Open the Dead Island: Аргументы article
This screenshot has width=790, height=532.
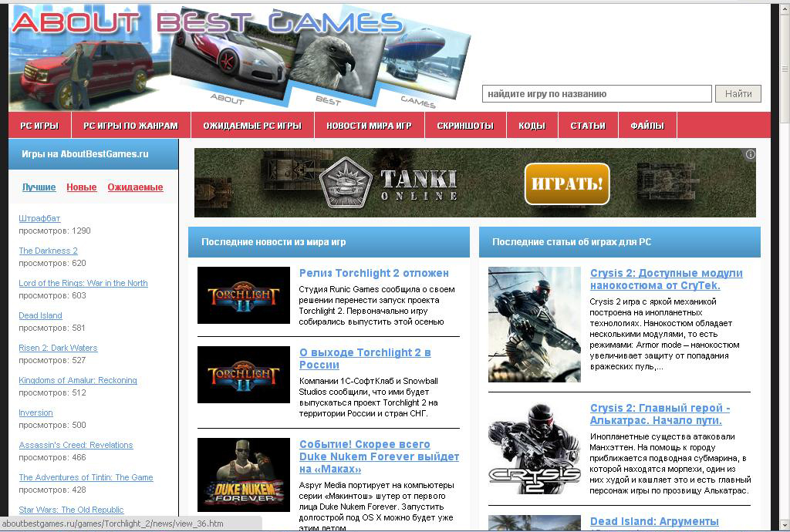pos(654,521)
